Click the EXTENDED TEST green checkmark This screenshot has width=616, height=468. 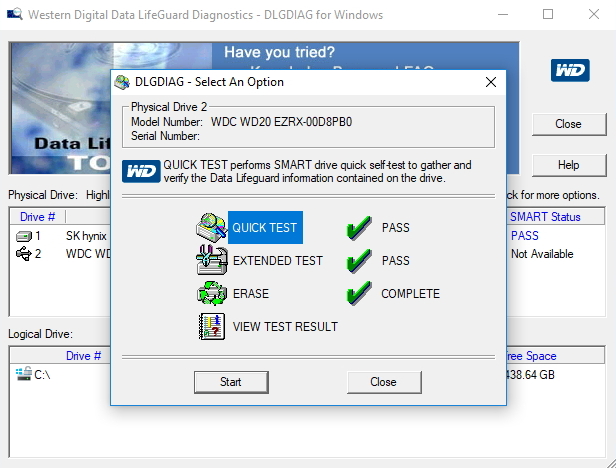point(359,261)
